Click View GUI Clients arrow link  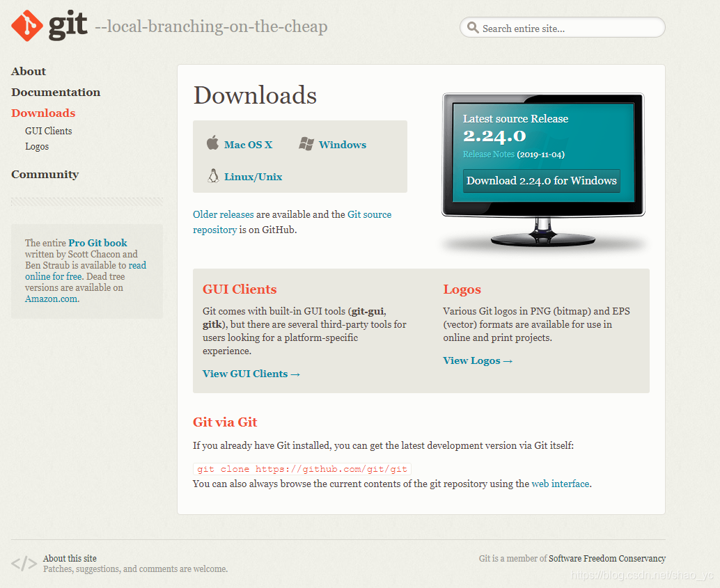pyautogui.click(x=251, y=374)
